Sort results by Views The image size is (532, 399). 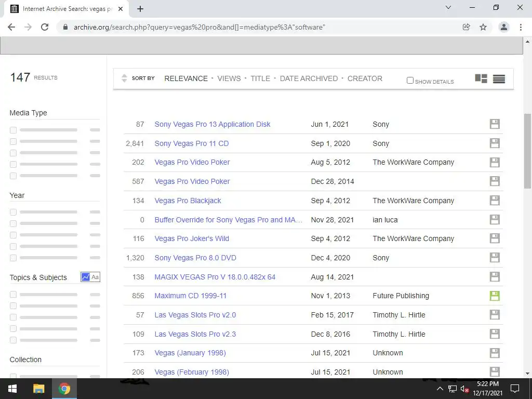point(229,78)
